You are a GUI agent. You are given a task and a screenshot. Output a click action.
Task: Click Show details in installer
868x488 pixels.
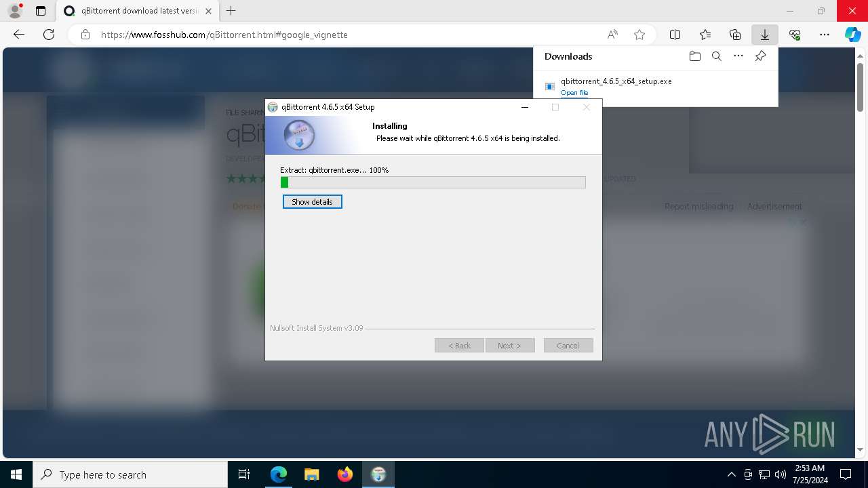313,202
